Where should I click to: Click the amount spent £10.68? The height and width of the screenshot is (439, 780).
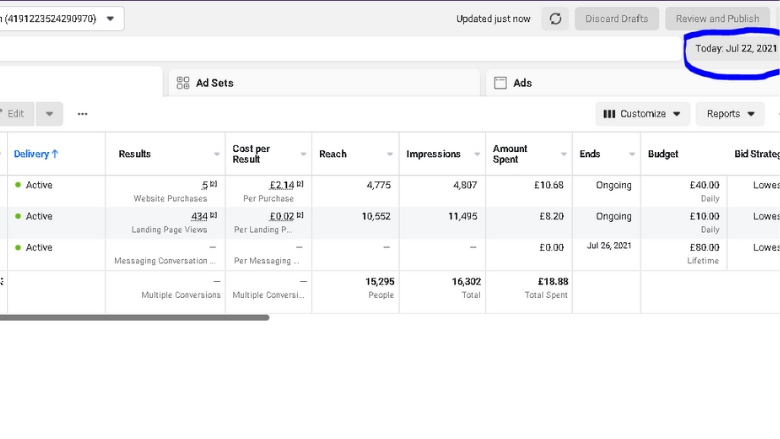tap(549, 185)
